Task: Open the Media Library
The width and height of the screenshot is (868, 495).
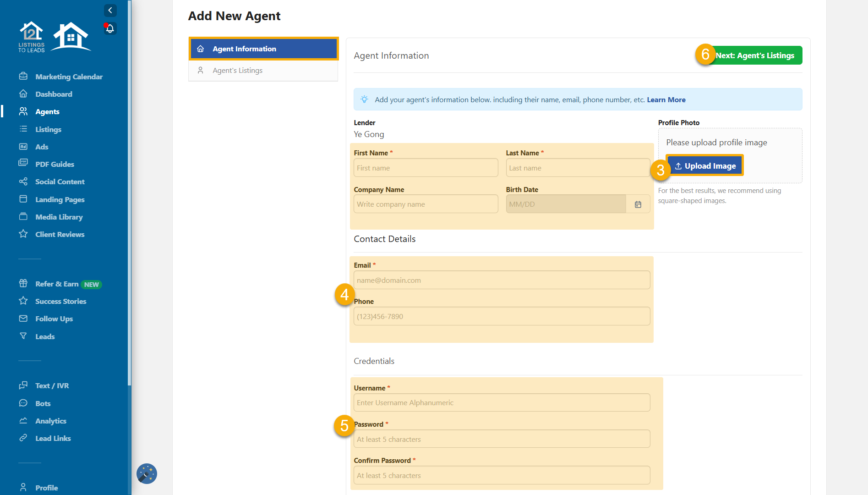Action: click(x=59, y=217)
